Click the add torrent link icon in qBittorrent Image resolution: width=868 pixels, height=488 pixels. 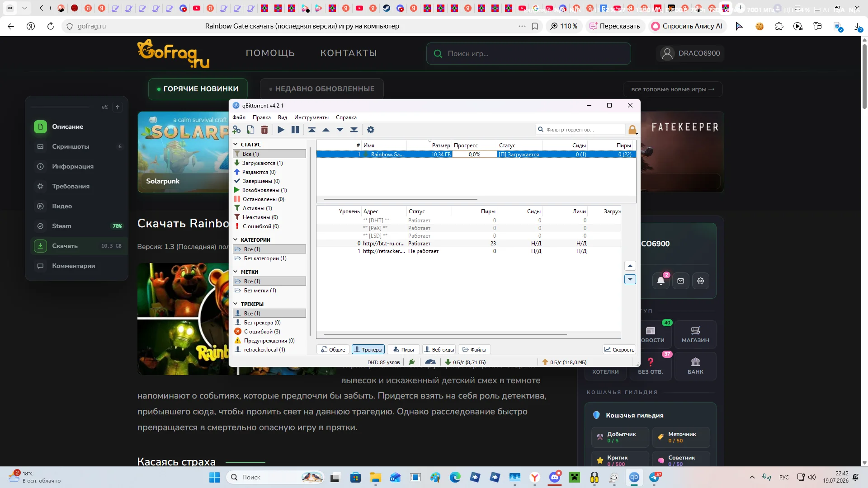click(236, 130)
